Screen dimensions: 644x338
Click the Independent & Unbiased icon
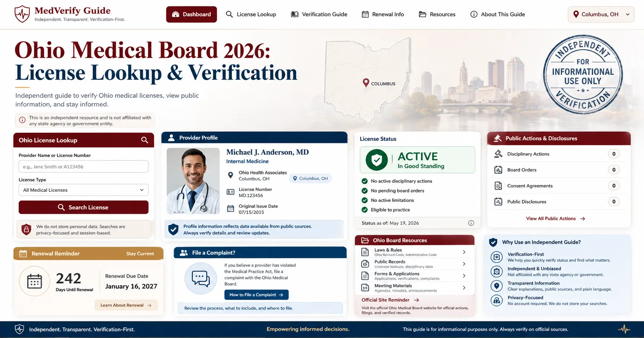(x=497, y=271)
